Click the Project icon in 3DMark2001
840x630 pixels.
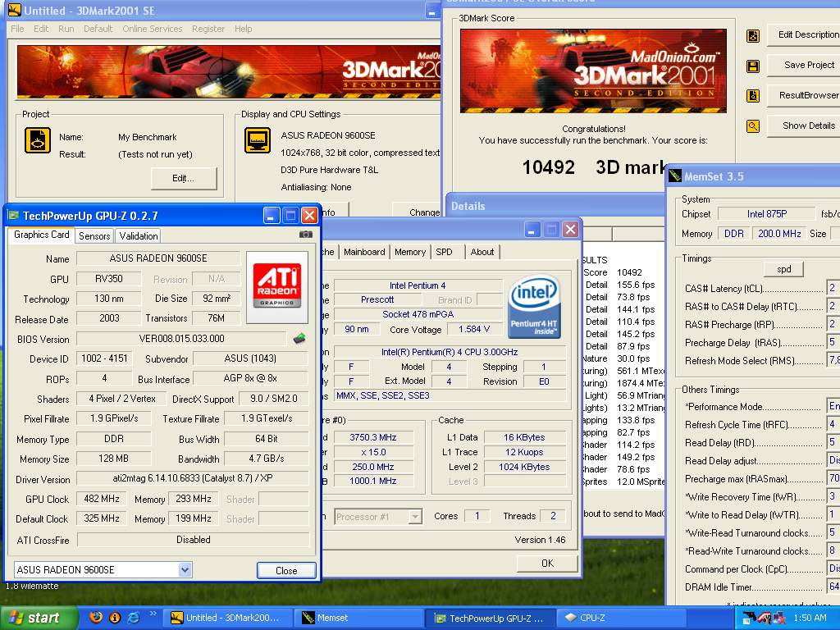pos(38,140)
